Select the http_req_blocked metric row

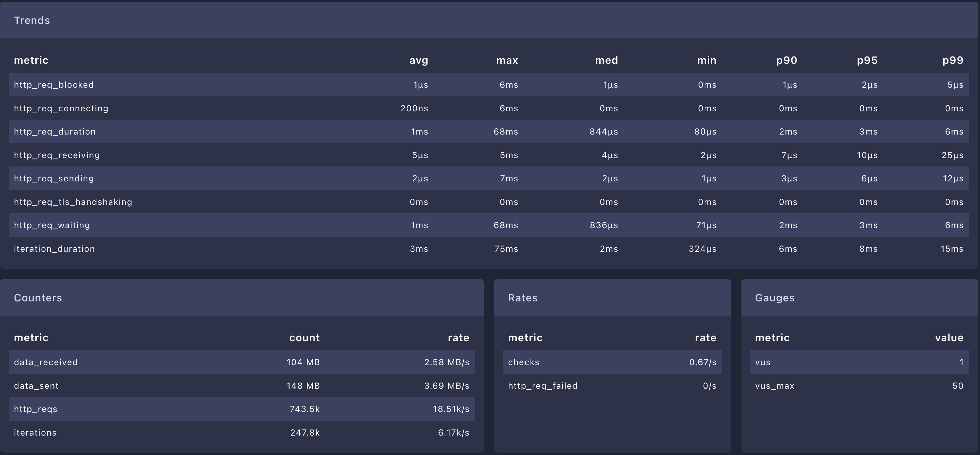(489, 85)
